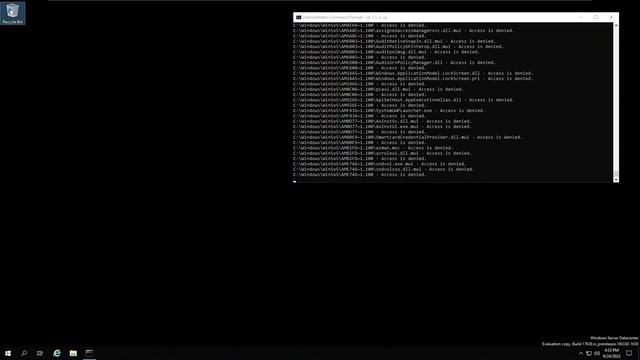Click the Command Prompt scrollbar up arrow
The width and height of the screenshot is (640, 360).
point(616,25)
